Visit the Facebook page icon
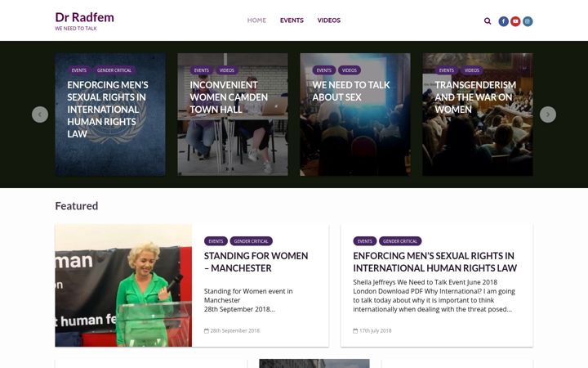 click(x=503, y=21)
